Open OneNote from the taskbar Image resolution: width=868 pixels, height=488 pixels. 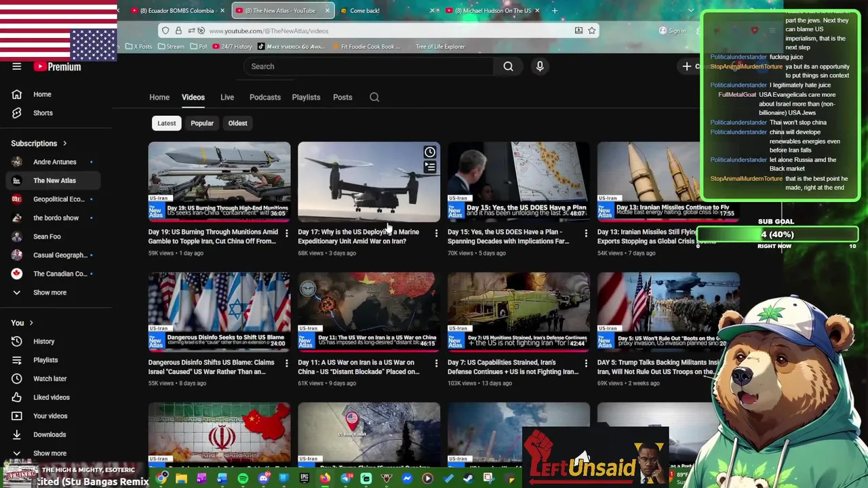coord(201,479)
